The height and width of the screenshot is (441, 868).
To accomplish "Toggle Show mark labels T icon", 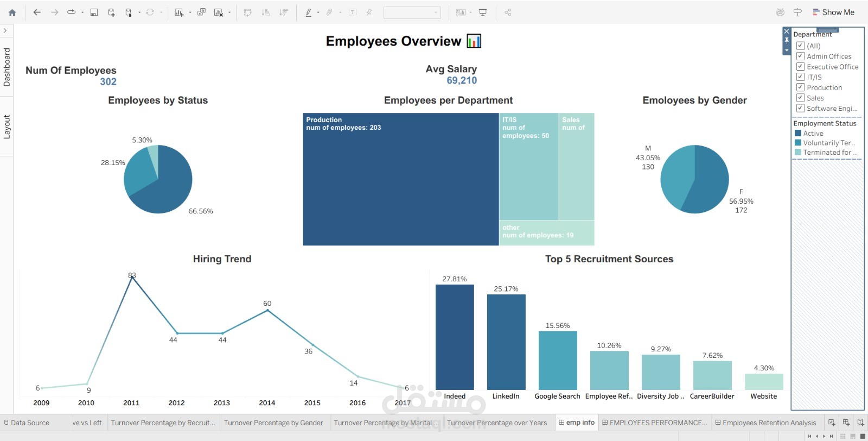I will pyautogui.click(x=353, y=12).
